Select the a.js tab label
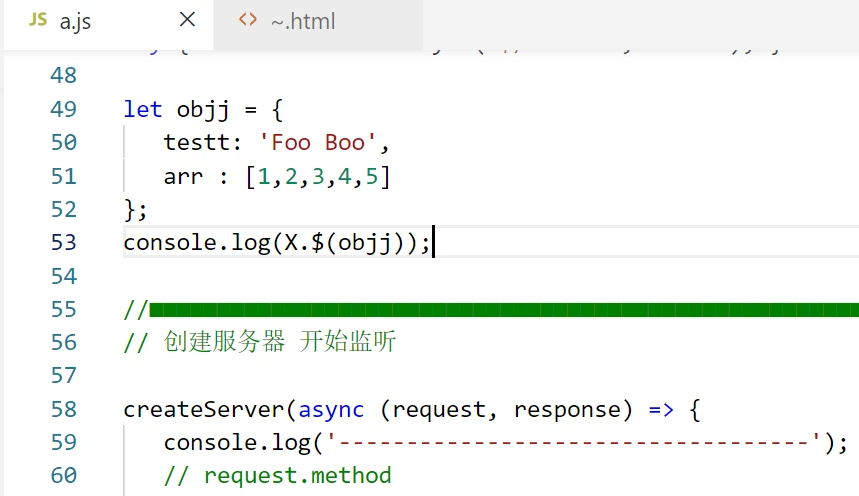 [x=76, y=21]
